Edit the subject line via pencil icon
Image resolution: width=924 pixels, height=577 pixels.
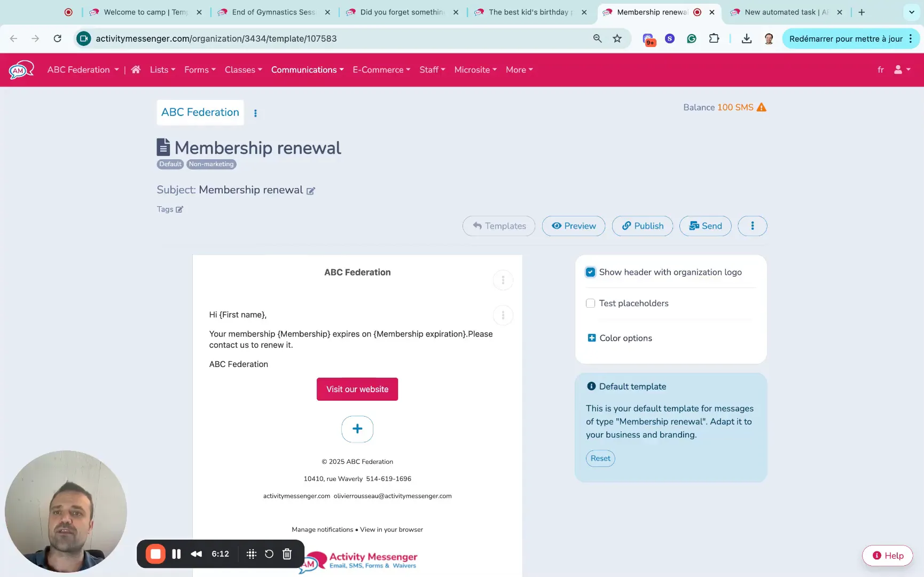coord(310,191)
